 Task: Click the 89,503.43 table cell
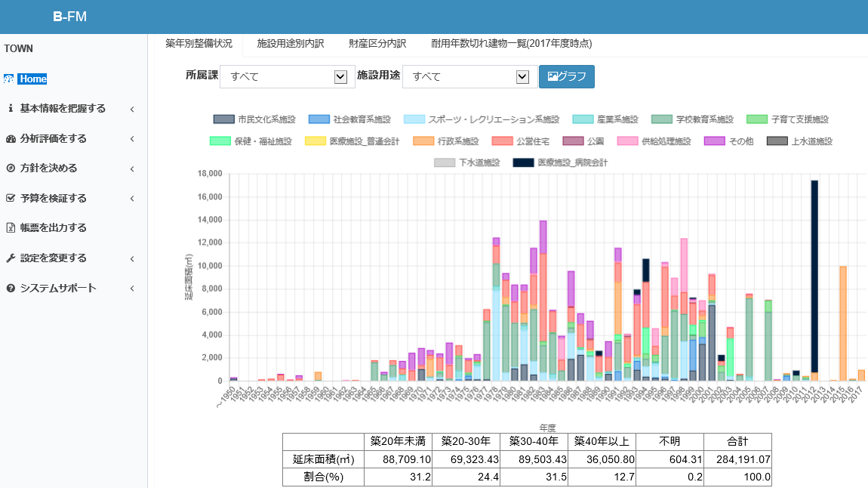coord(534,459)
